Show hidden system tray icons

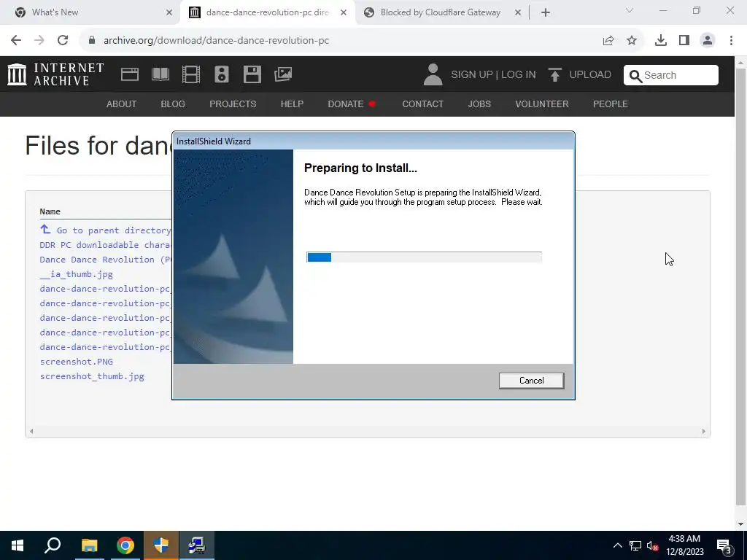coord(617,545)
